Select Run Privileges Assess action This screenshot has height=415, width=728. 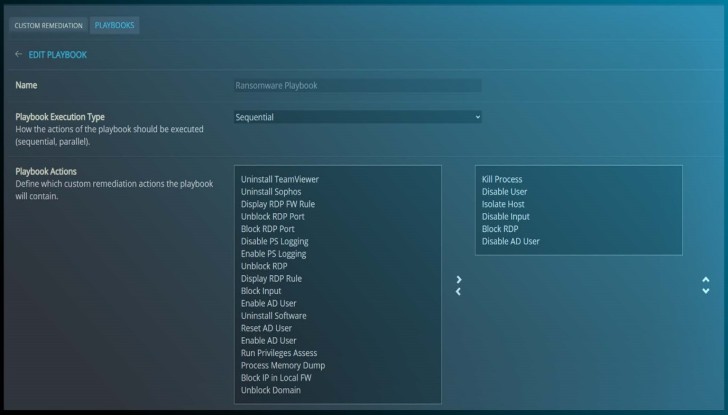279,353
